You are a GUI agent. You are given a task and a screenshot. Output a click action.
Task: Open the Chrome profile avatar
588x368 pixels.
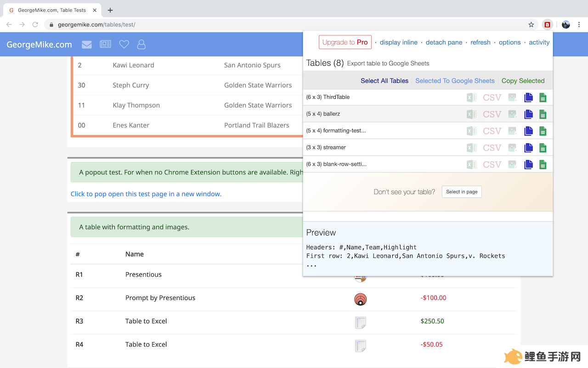click(x=566, y=25)
